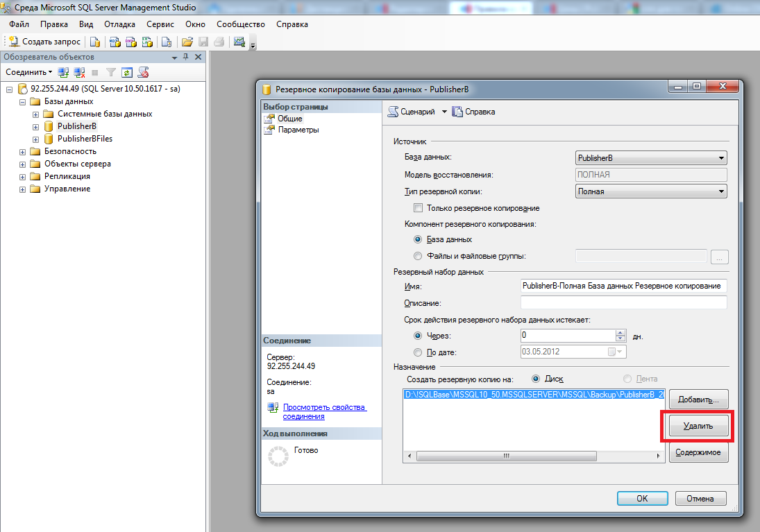Click the Сценарий button
This screenshot has width=760, height=532.
(x=412, y=112)
